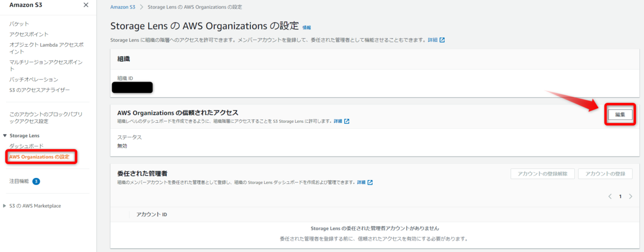The height and width of the screenshot is (252, 644).
Task: Expand S3 の AWS Marketplace section
Action: [5, 206]
